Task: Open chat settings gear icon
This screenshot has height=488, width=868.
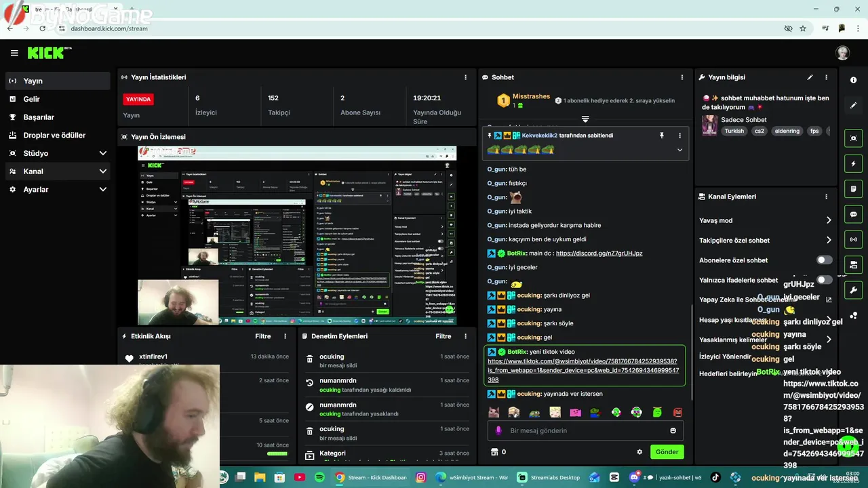Action: click(639, 451)
